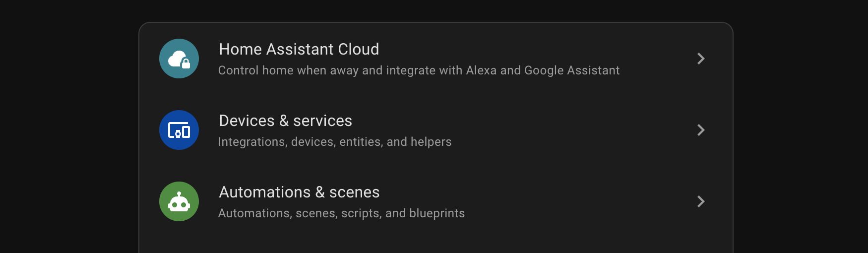Open the Automations & scenes chevron arrow
Viewport: 868px width, 253px height.
[x=700, y=201]
